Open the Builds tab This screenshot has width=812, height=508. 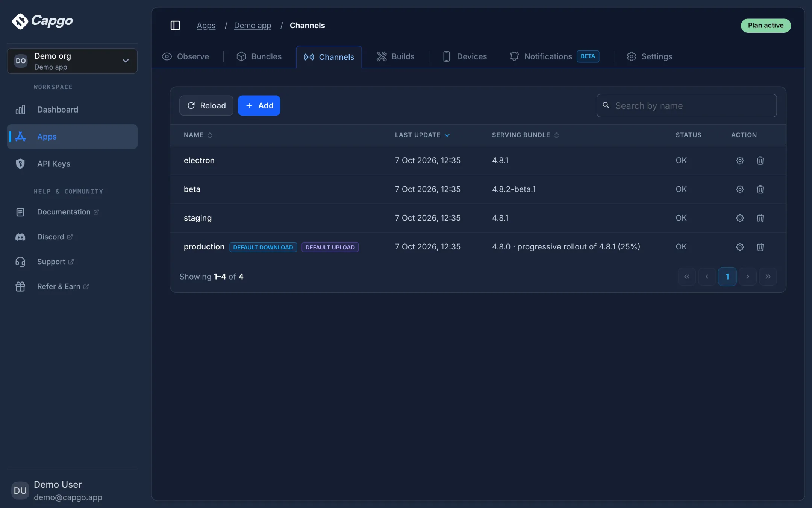pyautogui.click(x=395, y=56)
